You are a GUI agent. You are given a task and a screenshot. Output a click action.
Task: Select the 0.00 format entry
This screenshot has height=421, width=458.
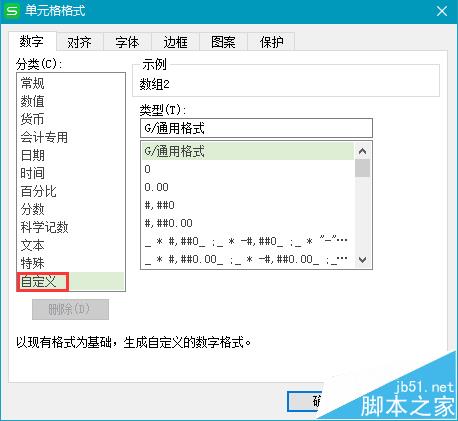248,187
